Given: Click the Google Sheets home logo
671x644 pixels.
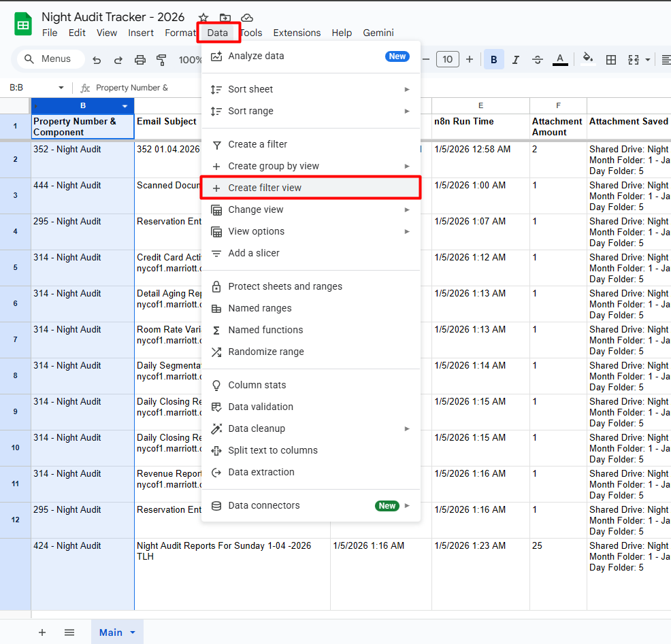Looking at the screenshot, I should (x=23, y=24).
